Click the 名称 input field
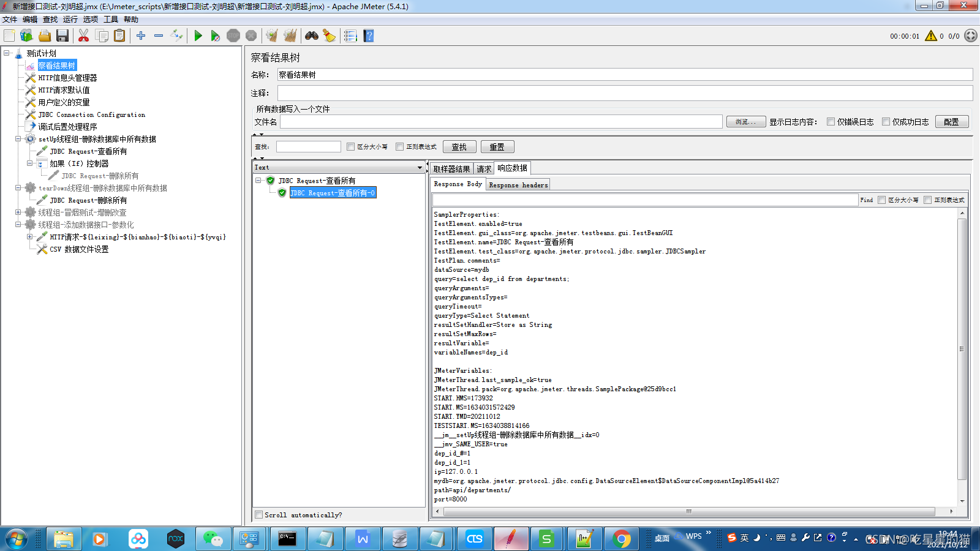980x551 pixels. coord(625,75)
